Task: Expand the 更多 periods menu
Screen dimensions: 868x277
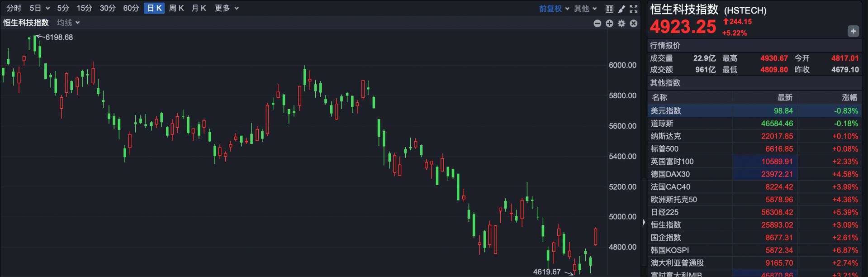Action: (227, 8)
